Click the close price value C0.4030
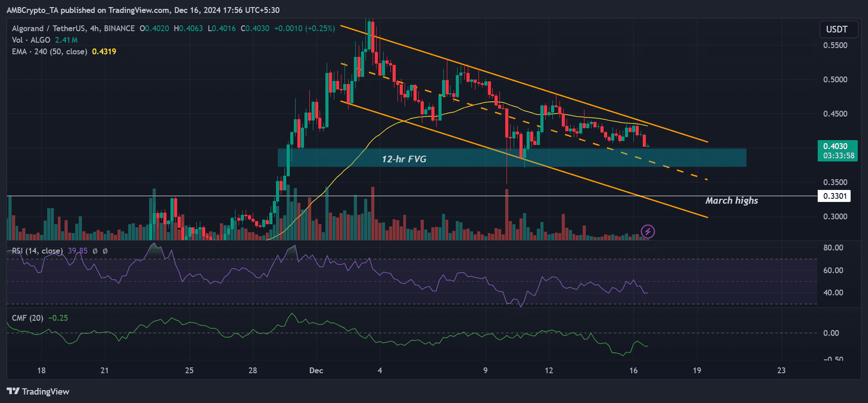 255,28
